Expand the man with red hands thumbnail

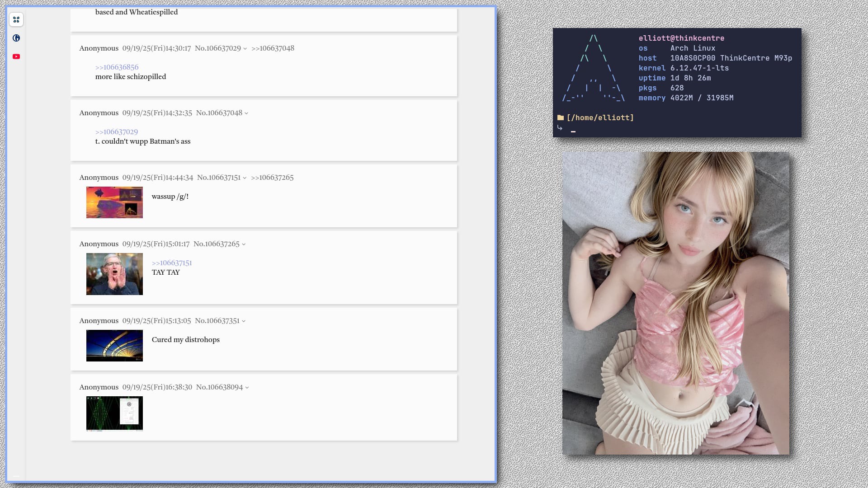click(x=114, y=274)
